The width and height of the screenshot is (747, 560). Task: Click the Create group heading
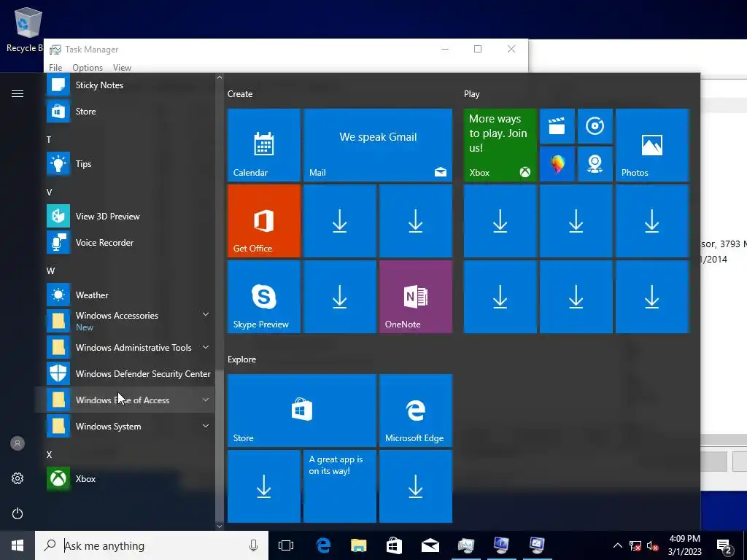coord(240,94)
